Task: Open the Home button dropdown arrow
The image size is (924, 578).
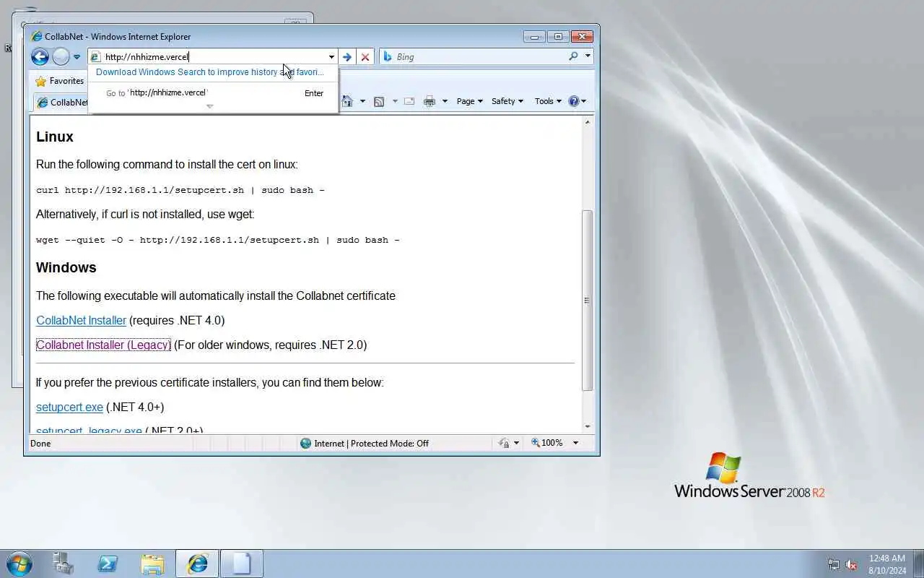Action: click(x=362, y=101)
